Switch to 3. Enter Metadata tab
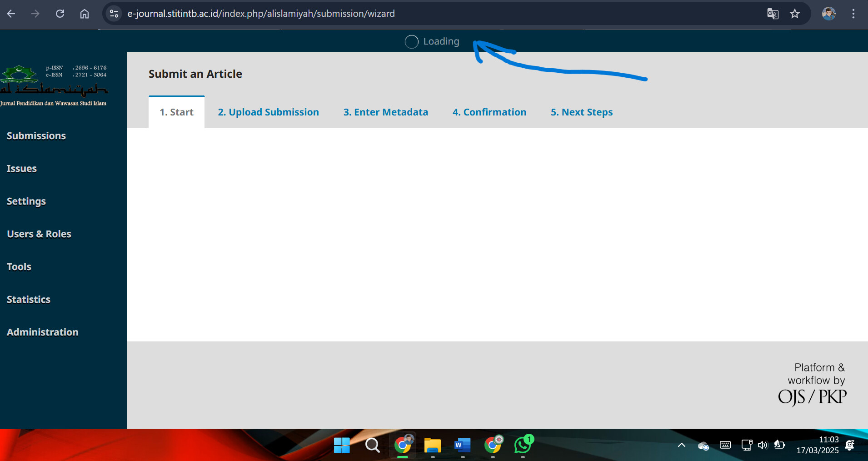Screen dimensions: 868x461 pos(386,112)
